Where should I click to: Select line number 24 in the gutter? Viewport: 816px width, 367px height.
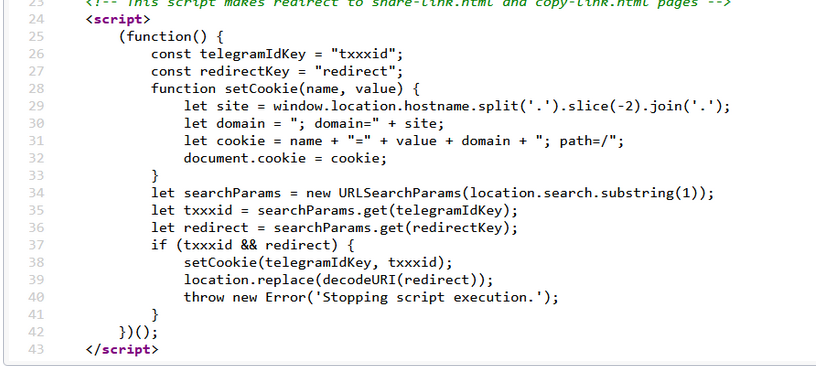[x=35, y=19]
